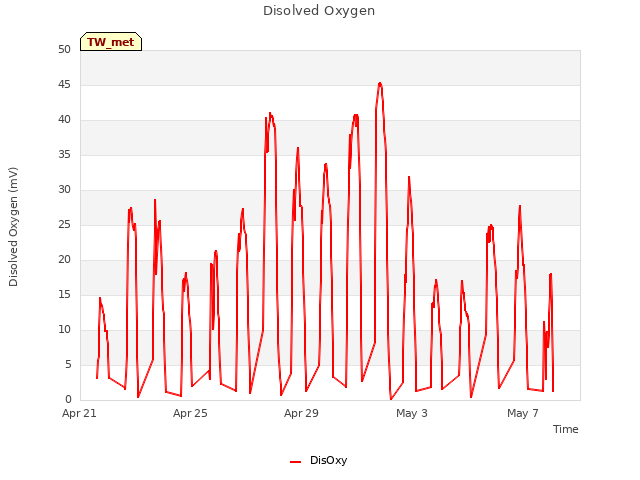Click the 5 y-axis tick label
Viewport: 640px width, 480px height.
click(68, 364)
